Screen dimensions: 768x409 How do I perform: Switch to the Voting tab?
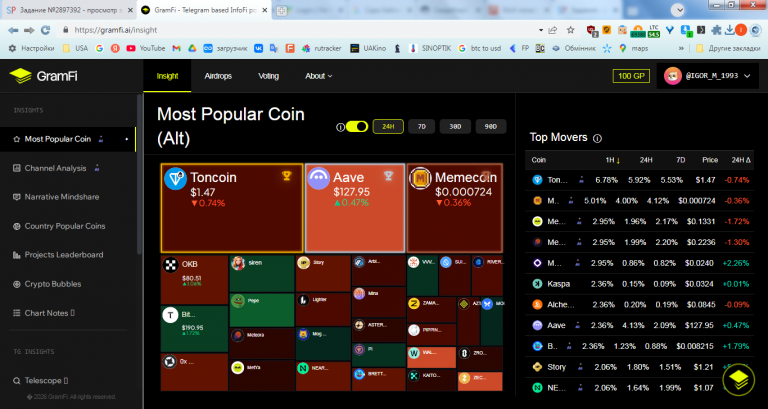tap(268, 76)
